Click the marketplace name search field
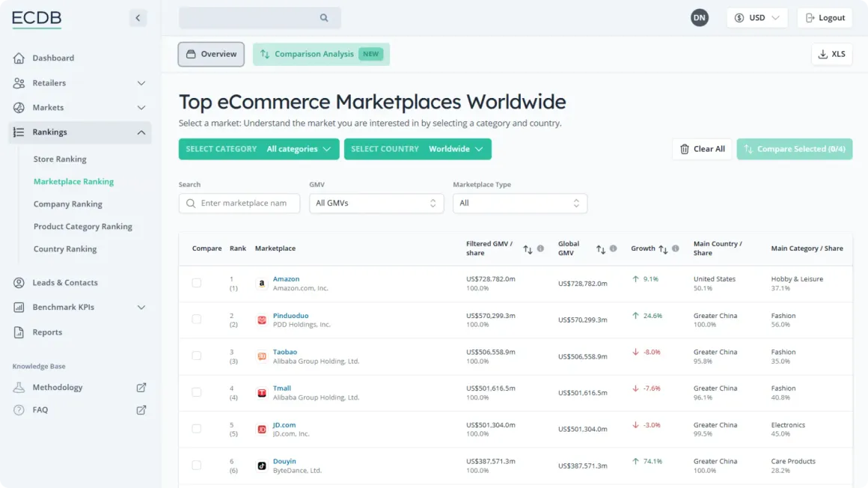 [239, 204]
